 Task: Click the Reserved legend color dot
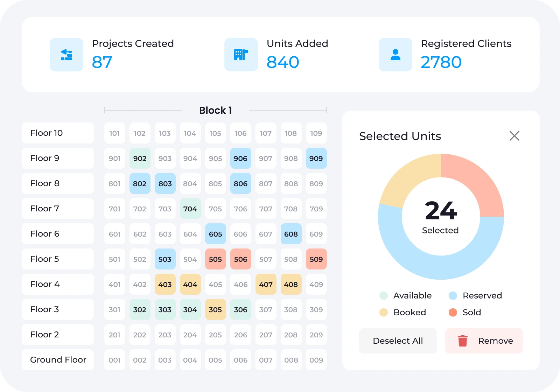(453, 296)
